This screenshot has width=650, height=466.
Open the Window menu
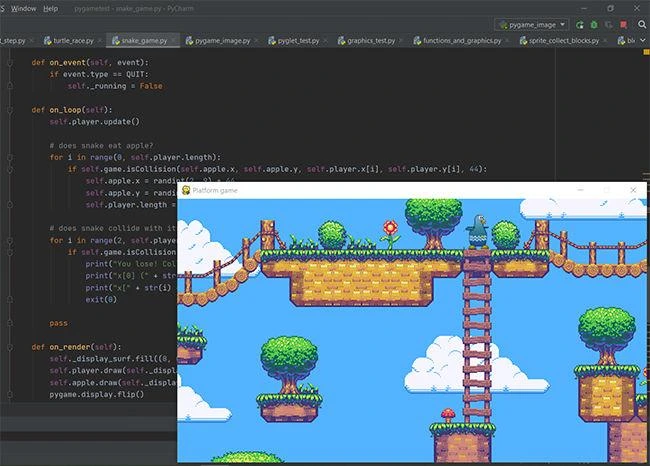(24, 9)
